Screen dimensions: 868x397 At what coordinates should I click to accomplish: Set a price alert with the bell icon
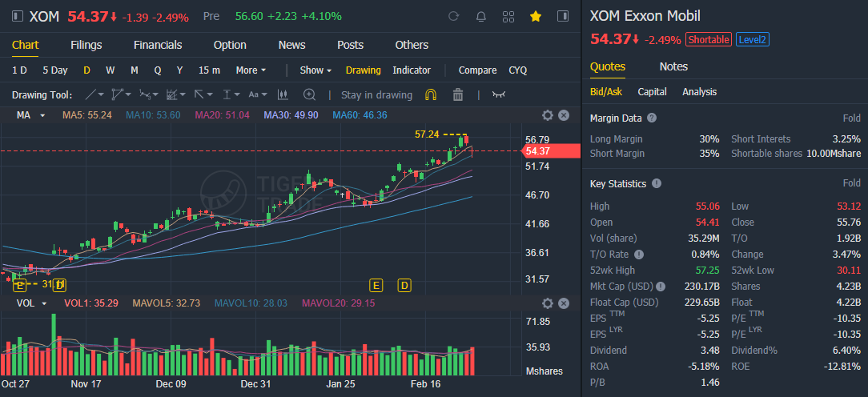point(481,17)
